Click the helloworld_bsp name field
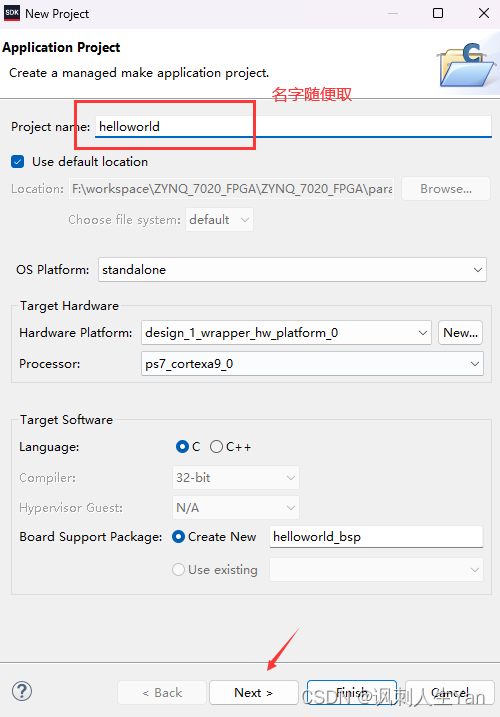Viewport: 500px width, 717px height. point(376,536)
